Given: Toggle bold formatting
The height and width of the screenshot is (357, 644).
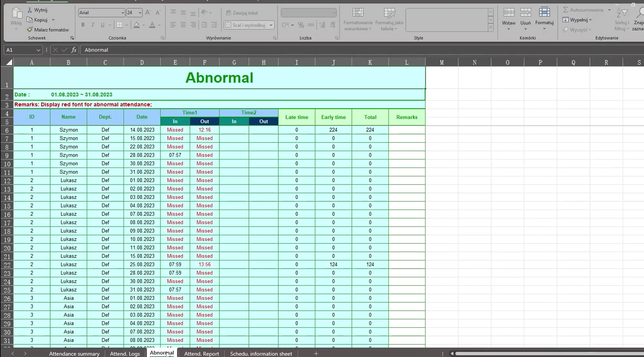Looking at the screenshot, I should (x=83, y=25).
